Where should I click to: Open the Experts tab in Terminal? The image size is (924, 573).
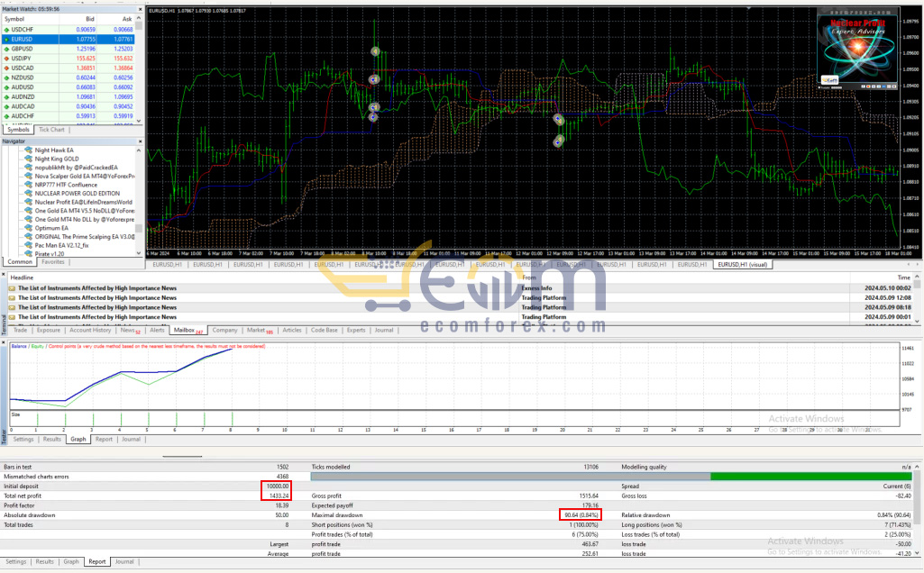pos(356,331)
